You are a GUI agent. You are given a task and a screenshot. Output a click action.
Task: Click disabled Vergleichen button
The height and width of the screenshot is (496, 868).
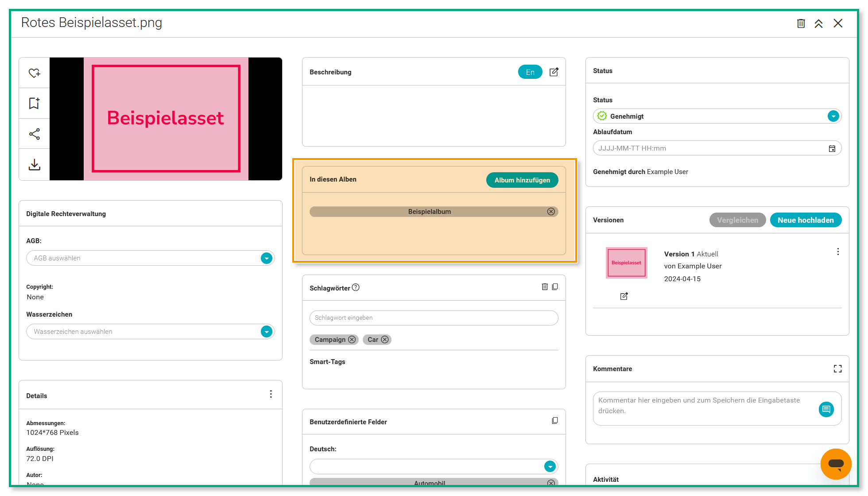tap(737, 220)
